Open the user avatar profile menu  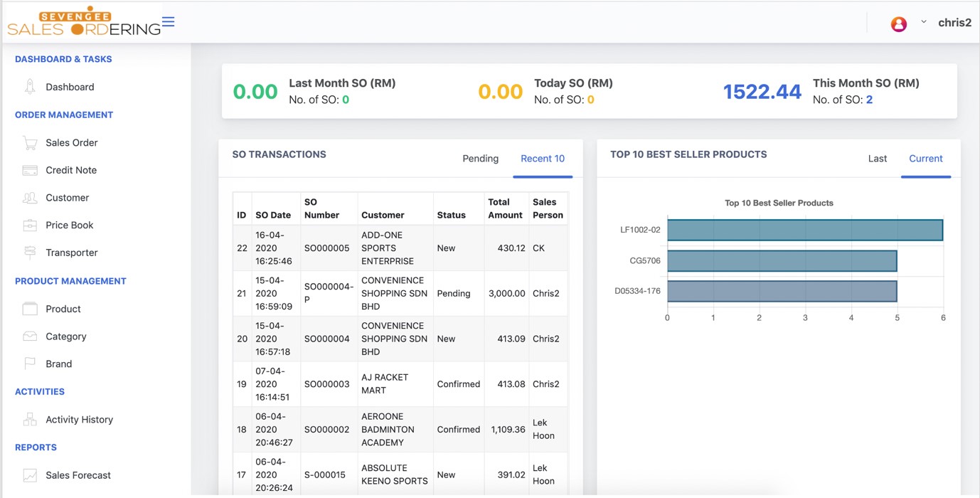(899, 23)
